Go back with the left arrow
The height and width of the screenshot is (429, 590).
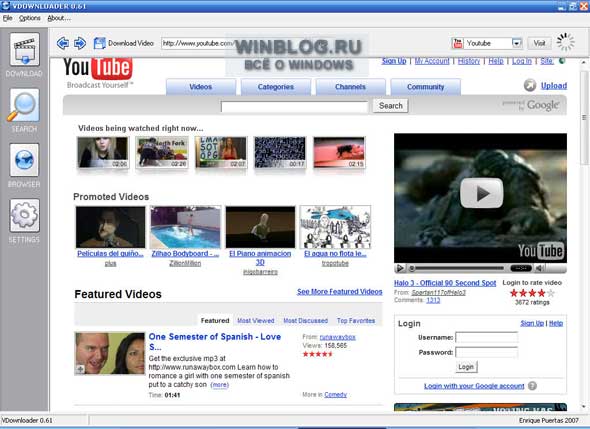[x=63, y=43]
